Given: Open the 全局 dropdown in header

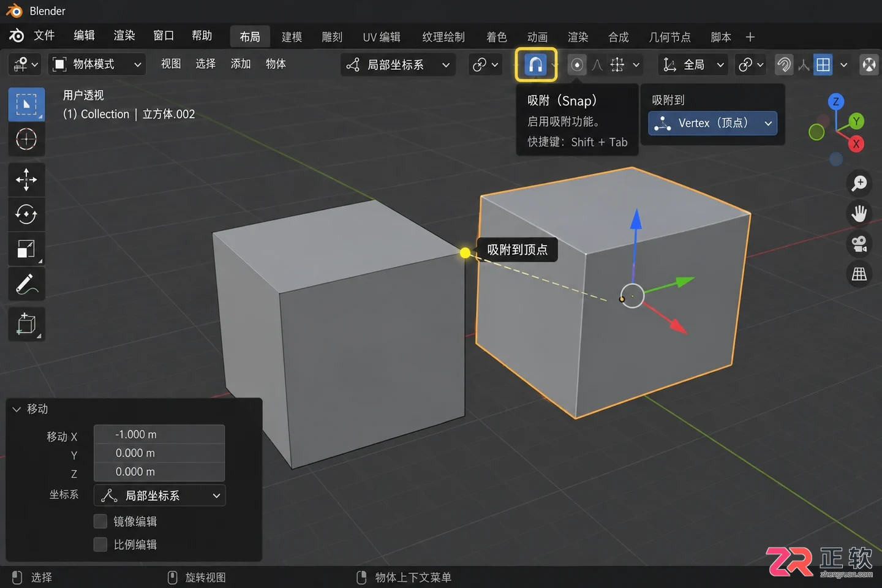Looking at the screenshot, I should coord(693,64).
